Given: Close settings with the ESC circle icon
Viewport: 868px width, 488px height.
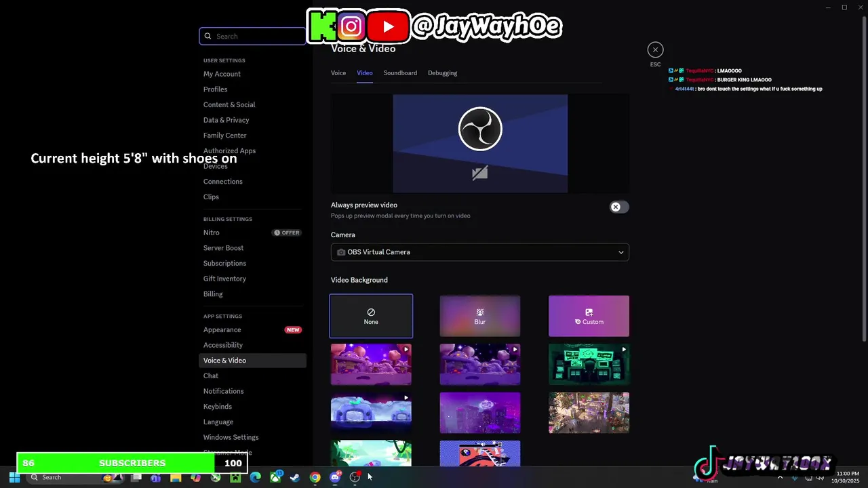Looking at the screenshot, I should point(655,49).
